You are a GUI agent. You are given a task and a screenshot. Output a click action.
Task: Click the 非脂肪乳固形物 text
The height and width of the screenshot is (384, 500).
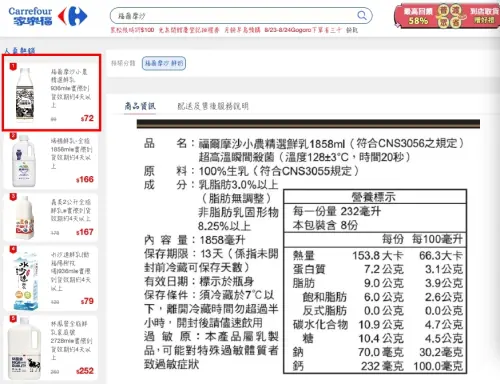[238, 212]
